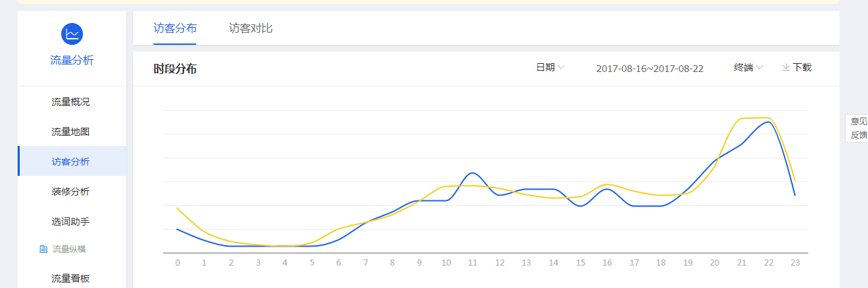Click the 意见反馈 feedback button
This screenshot has width=868, height=288.
pyautogui.click(x=858, y=128)
